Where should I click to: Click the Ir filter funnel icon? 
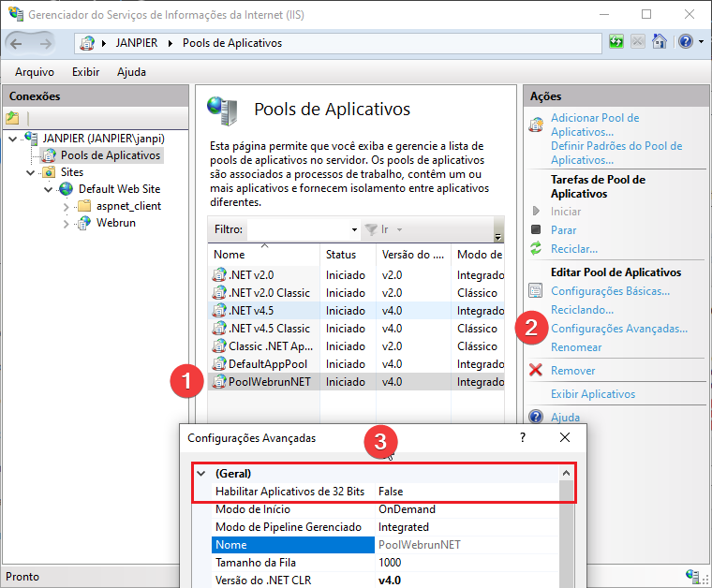point(371,229)
